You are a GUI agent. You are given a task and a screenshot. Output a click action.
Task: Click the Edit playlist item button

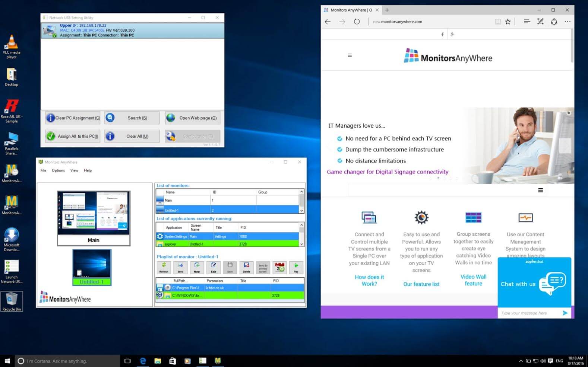[214, 267]
